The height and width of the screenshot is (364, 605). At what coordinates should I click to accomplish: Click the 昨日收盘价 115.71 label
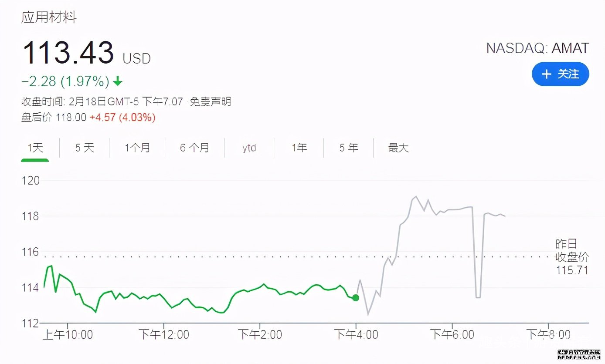572,257
